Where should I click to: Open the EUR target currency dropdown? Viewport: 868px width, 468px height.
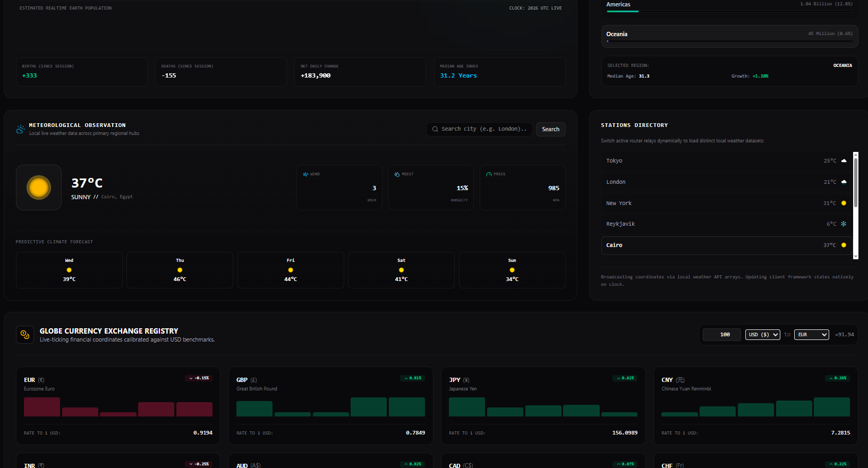pos(812,335)
